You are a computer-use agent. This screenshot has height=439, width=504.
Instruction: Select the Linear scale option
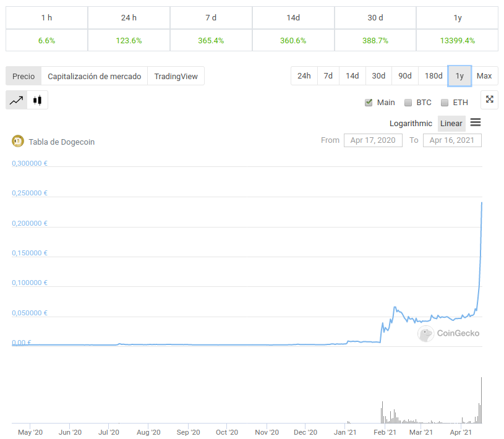click(451, 124)
